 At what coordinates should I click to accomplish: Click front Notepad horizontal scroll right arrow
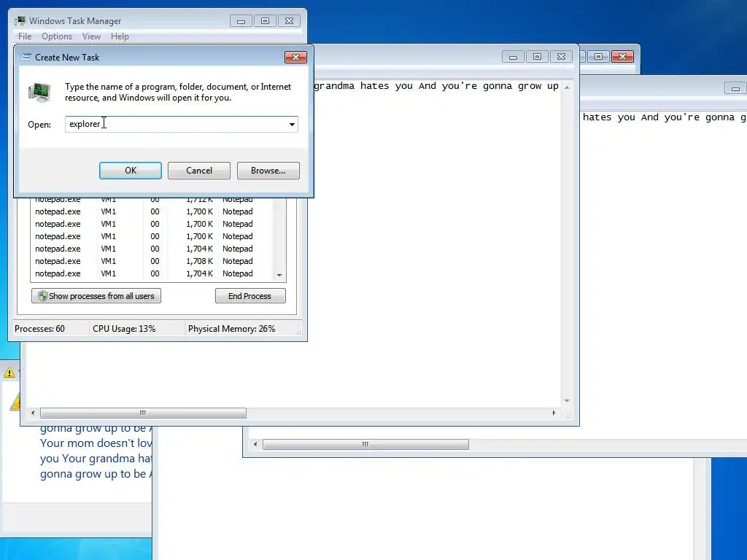[554, 413]
